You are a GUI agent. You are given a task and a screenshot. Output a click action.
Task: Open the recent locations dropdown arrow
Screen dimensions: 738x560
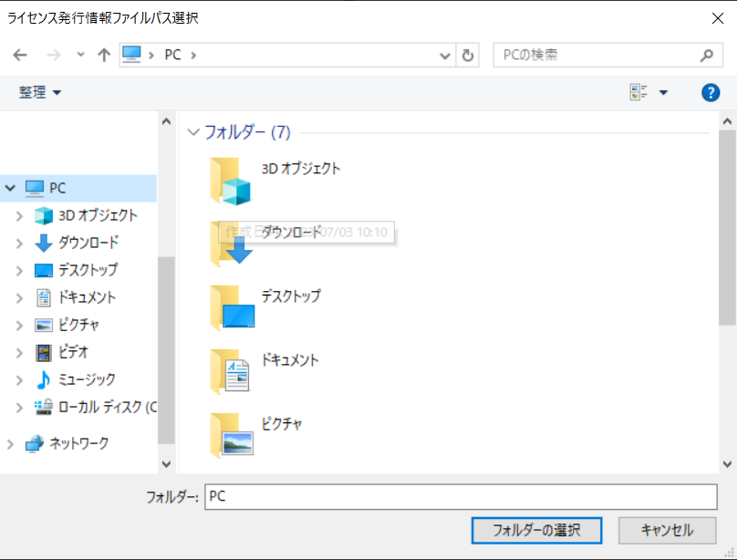tap(80, 55)
